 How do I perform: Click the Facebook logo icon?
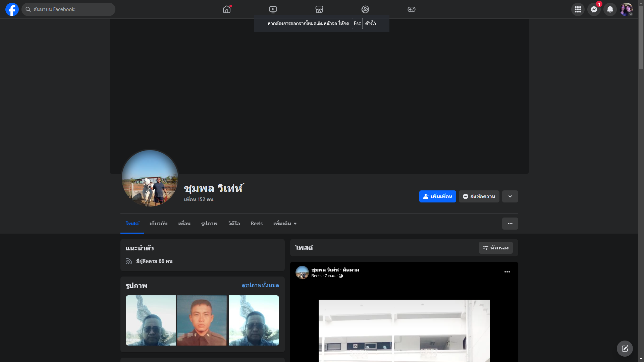(x=12, y=9)
